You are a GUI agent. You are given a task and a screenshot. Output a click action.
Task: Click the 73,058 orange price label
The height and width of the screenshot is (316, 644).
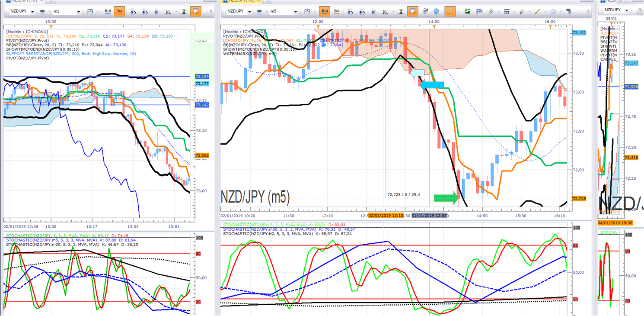pyautogui.click(x=201, y=156)
